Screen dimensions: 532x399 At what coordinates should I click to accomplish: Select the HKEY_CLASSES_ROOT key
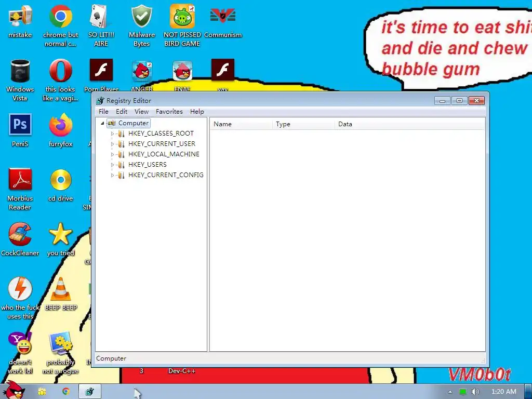point(161,134)
